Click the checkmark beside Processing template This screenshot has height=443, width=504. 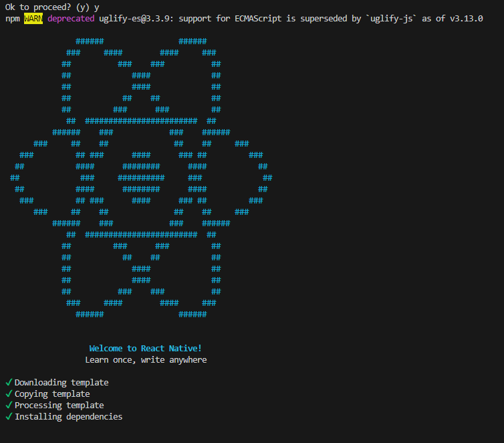point(9,405)
